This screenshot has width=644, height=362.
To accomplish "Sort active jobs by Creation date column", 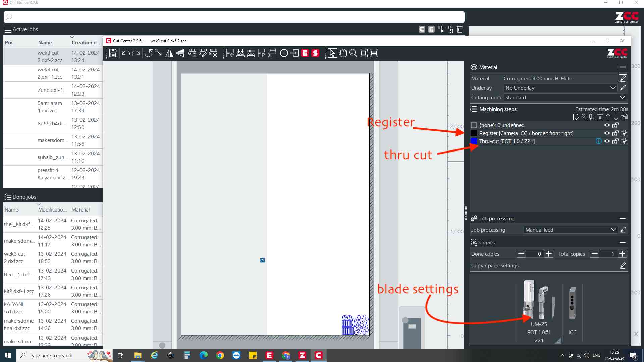I will [86, 42].
